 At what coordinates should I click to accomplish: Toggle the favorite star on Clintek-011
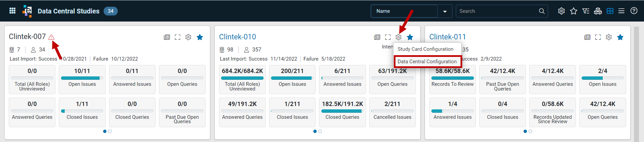click(x=620, y=37)
